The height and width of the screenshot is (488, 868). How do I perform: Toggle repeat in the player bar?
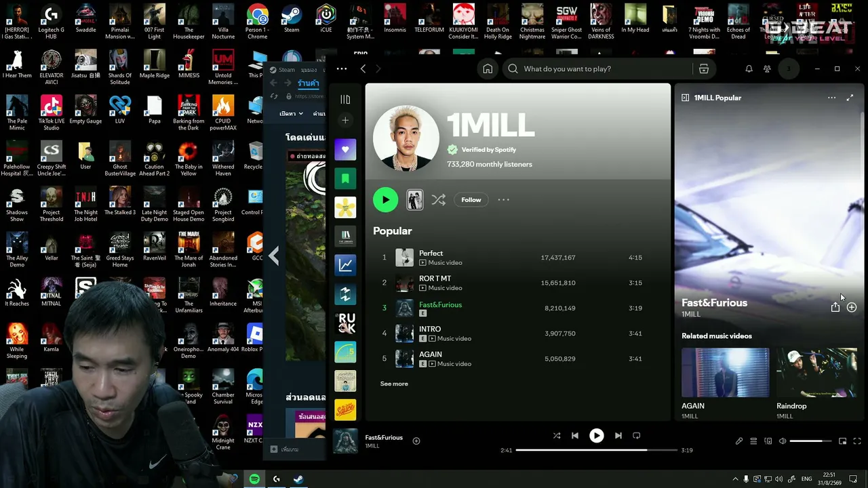coord(636,436)
